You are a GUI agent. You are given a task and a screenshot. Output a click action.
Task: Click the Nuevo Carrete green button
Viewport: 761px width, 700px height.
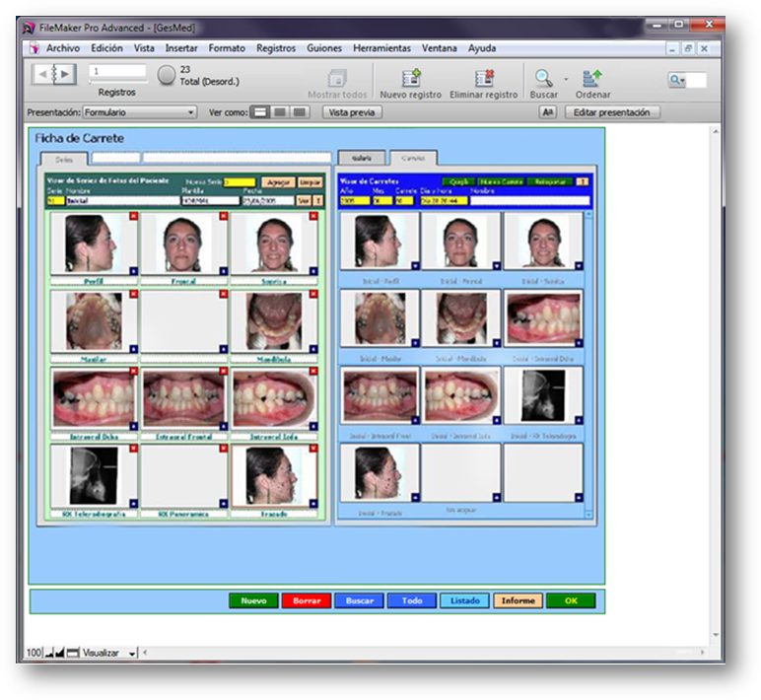pyautogui.click(x=501, y=181)
